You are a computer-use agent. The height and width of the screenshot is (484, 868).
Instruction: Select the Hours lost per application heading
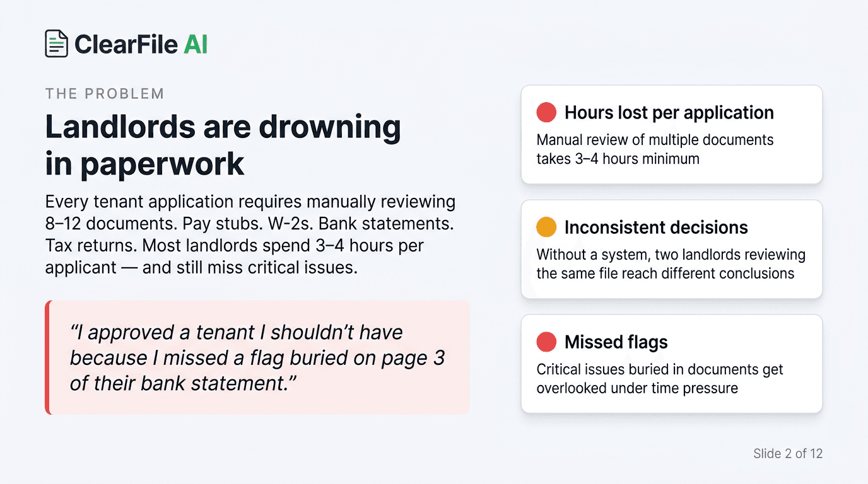(x=669, y=113)
